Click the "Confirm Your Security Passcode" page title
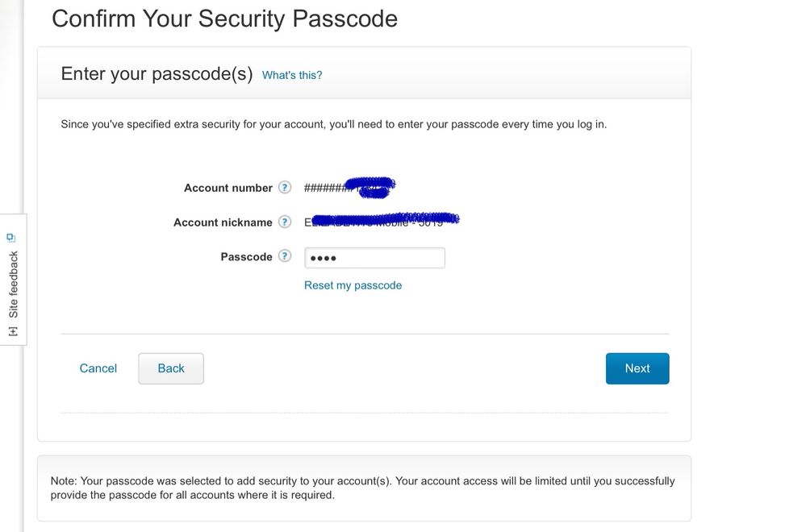Viewport: 806px width, 532px height. [224, 19]
